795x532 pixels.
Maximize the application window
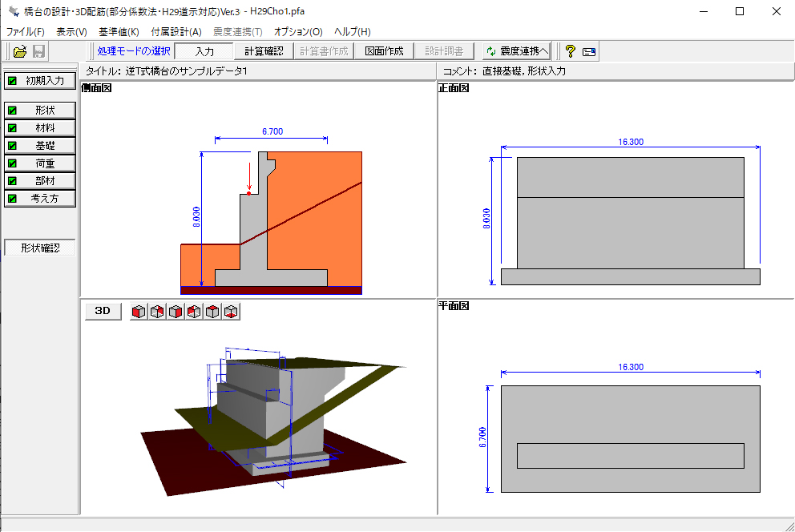click(740, 11)
